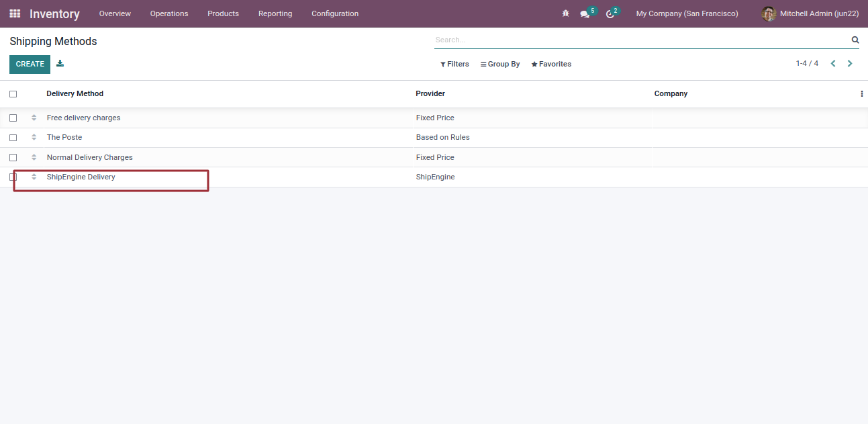
Task: Click Based on Rules provider cell
Action: click(443, 137)
